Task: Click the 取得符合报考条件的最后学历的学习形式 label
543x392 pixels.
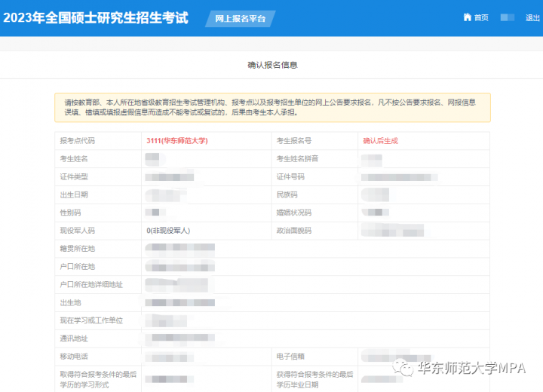Action: 98,379
